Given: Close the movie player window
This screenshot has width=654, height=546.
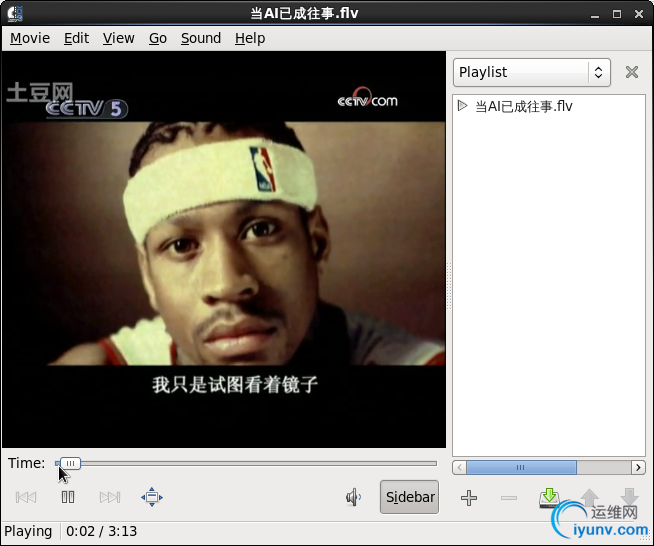Looking at the screenshot, I should (639, 14).
